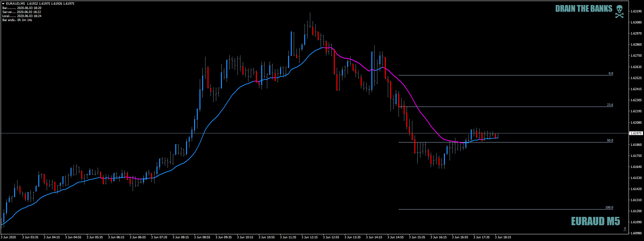This screenshot has height=241, width=644.
Task: Click the 1.61530 price scale value
Action: tap(636, 178)
